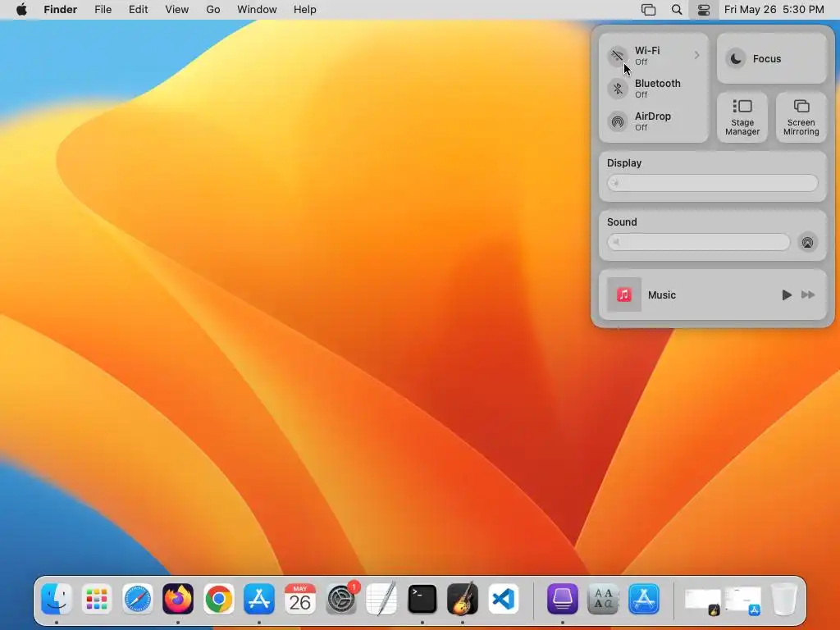Launch GarageBand guitar icon
840x630 pixels.
pyautogui.click(x=463, y=599)
